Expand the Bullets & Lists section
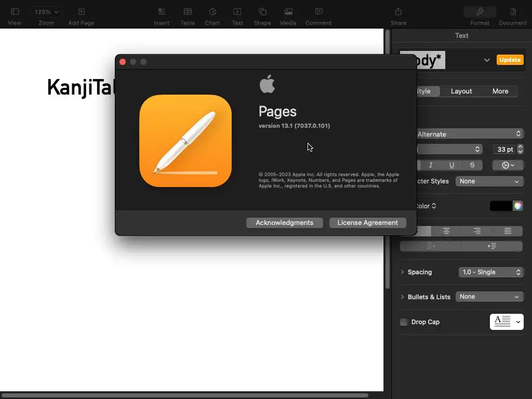 [402, 297]
